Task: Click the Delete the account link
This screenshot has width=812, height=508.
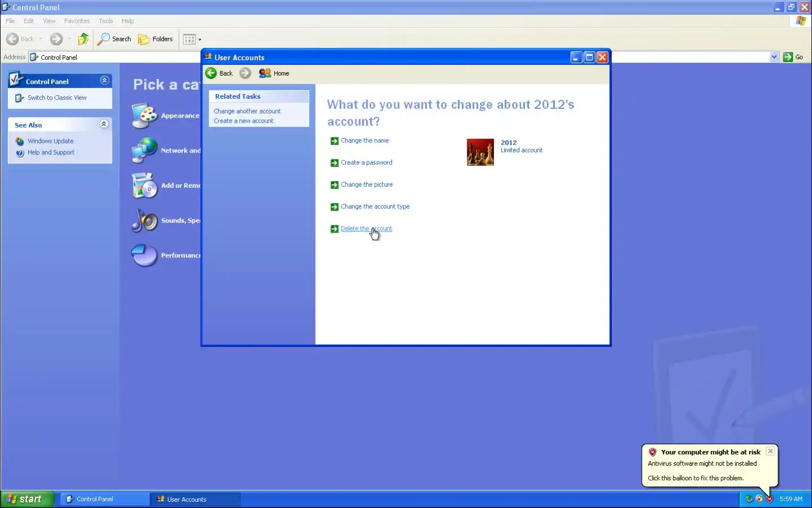Action: 366,229
